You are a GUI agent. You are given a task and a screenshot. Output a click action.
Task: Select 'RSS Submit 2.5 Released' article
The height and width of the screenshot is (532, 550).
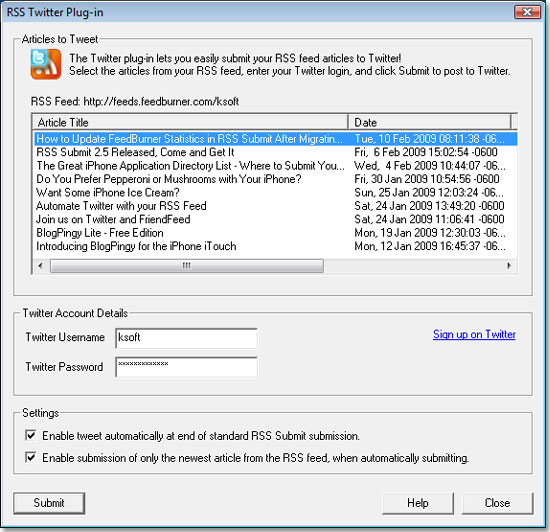pos(275,152)
